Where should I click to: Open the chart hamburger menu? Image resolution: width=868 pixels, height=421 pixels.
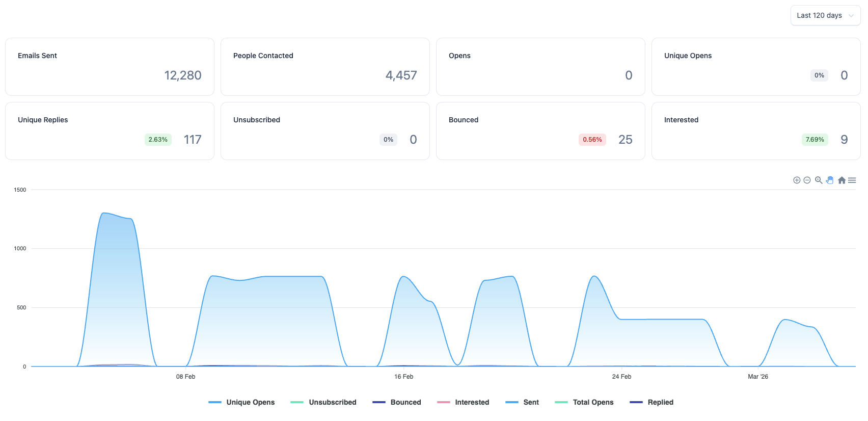click(852, 180)
